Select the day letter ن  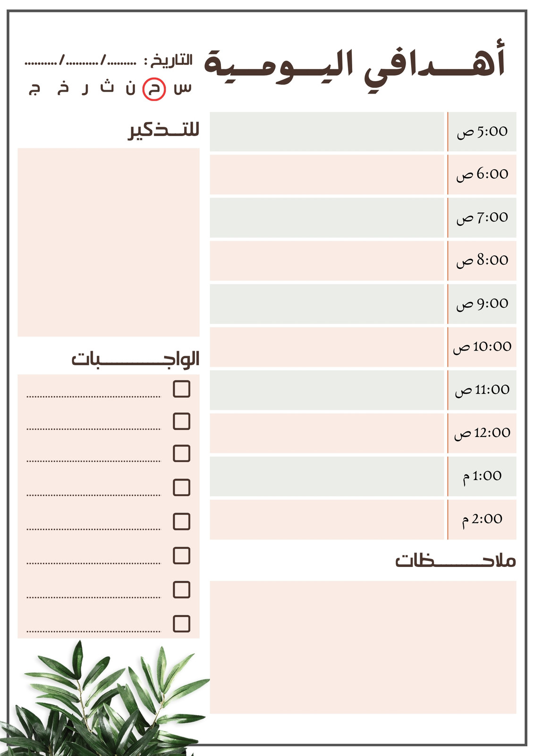click(x=130, y=88)
